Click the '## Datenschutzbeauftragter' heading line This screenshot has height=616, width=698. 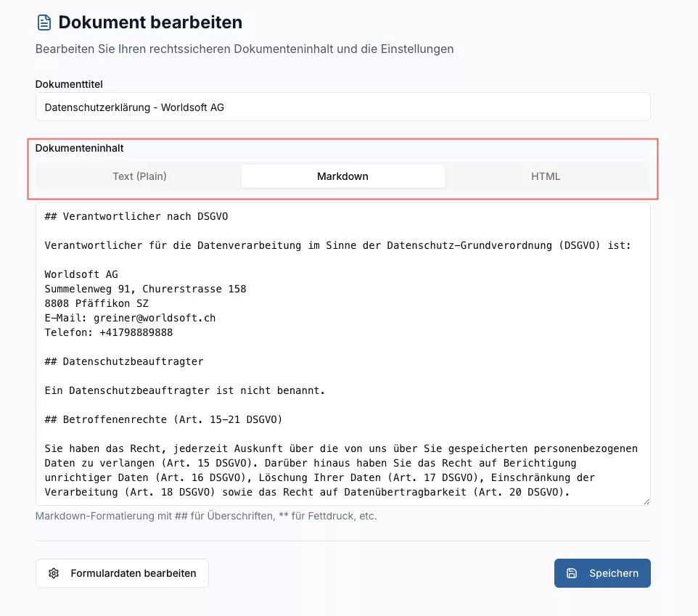click(124, 361)
